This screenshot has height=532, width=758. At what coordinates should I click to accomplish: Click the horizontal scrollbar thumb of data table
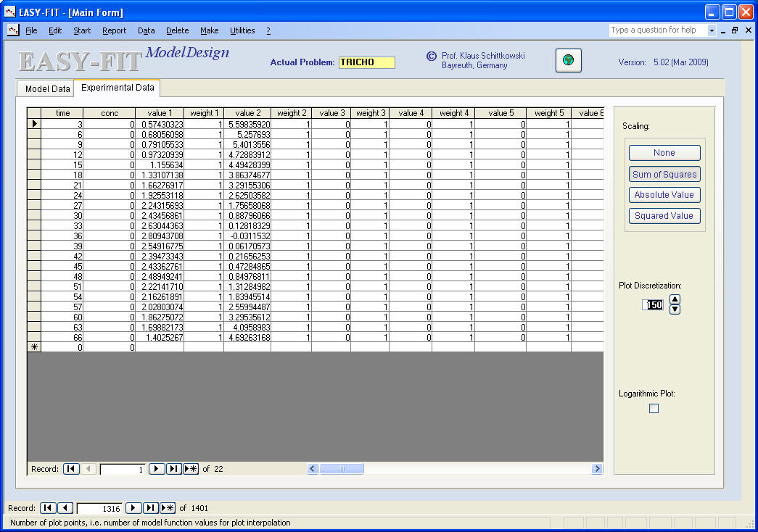(x=342, y=469)
